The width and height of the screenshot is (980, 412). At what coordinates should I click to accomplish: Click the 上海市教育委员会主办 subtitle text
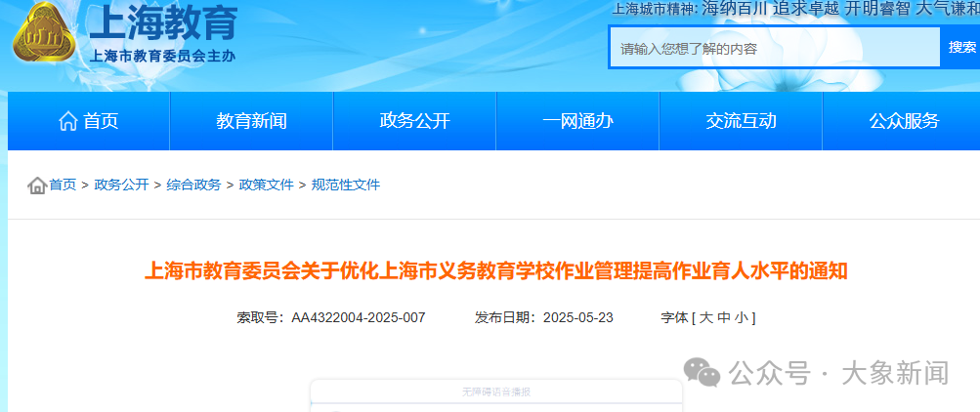163,56
